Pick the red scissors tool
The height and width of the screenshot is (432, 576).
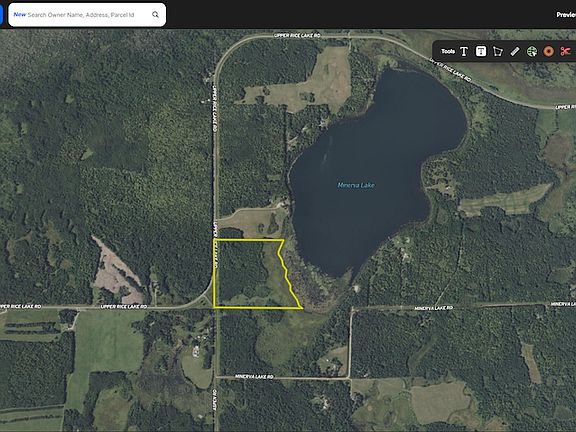(x=565, y=51)
